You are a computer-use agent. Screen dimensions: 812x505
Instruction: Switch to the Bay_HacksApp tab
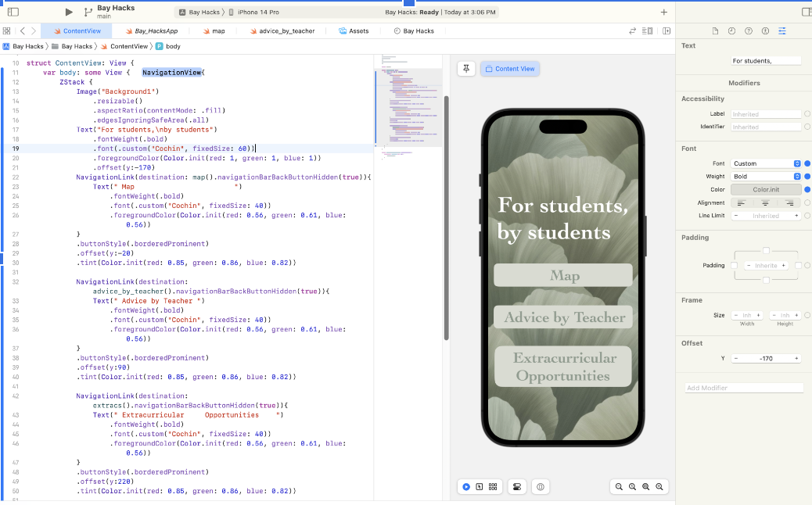pyautogui.click(x=151, y=31)
